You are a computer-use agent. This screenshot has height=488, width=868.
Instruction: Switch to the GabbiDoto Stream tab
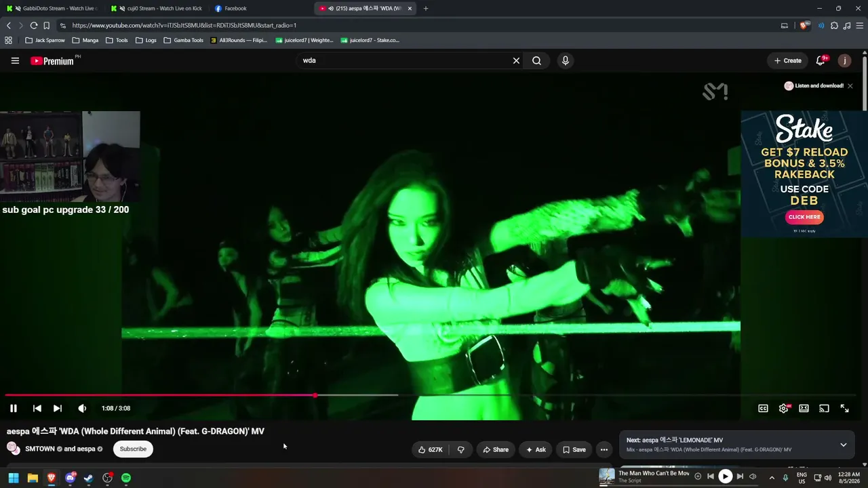[x=52, y=8]
